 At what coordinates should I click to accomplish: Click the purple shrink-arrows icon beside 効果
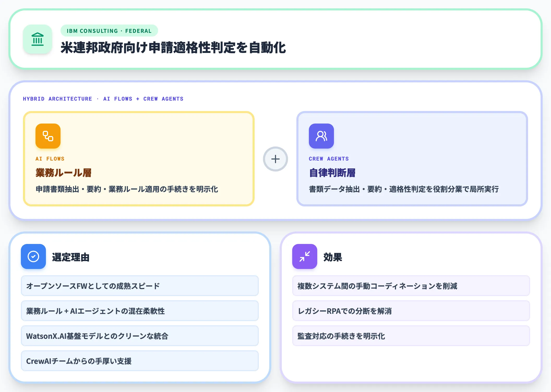coord(305,256)
